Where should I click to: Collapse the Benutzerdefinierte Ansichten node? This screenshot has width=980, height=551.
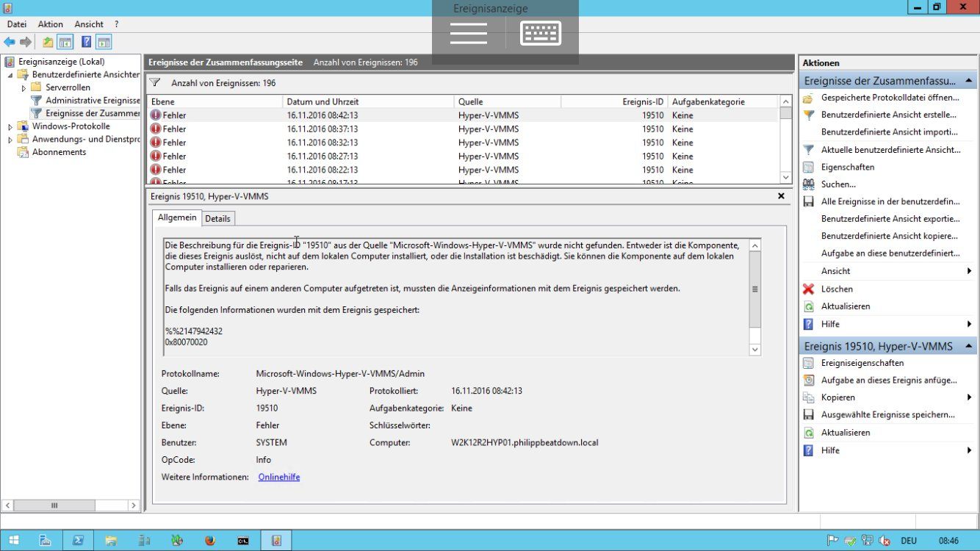[x=10, y=75]
